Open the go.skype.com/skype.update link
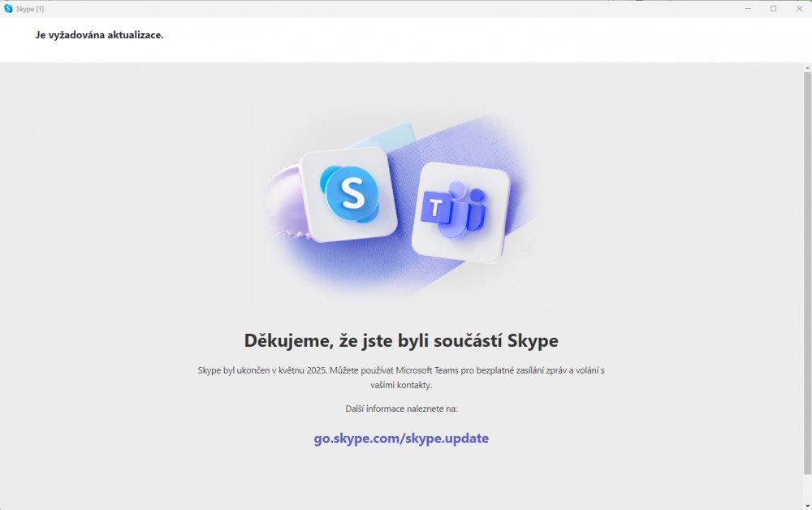 (401, 439)
